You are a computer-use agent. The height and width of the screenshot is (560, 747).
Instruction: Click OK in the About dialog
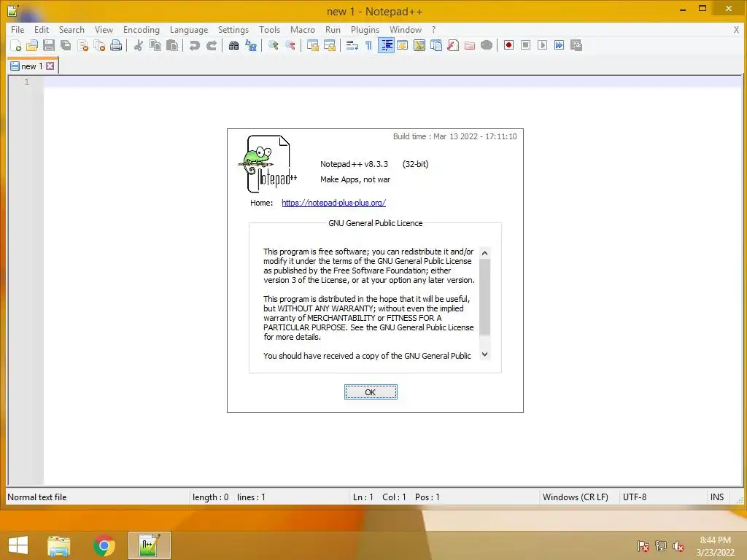coord(371,392)
